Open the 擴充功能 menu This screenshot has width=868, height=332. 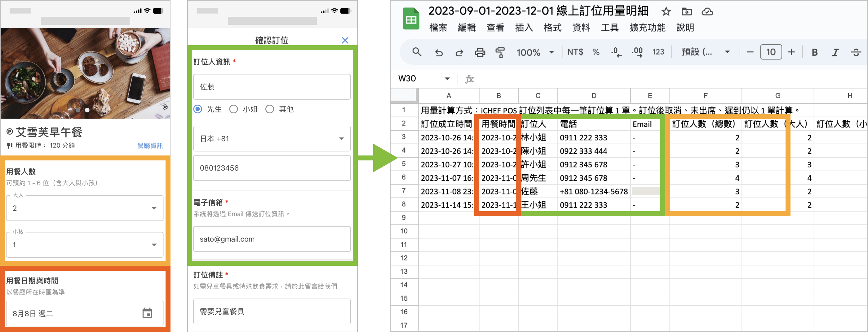click(647, 28)
